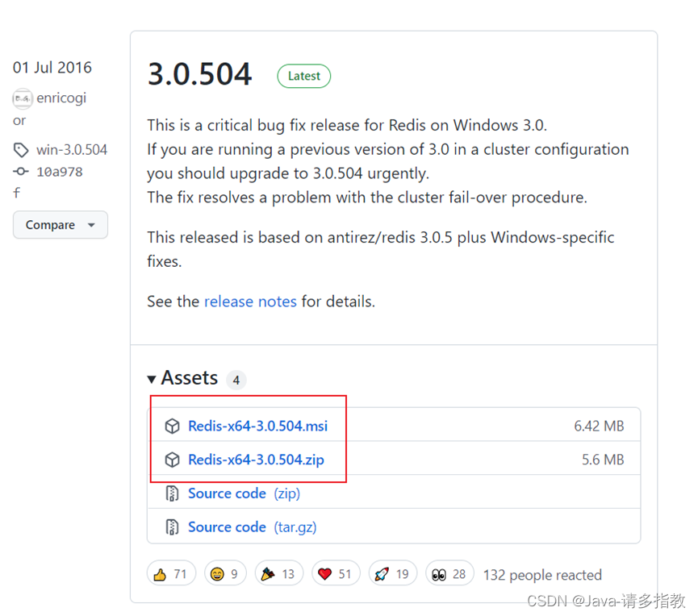Toggle the laughing smiley reaction

click(x=225, y=574)
